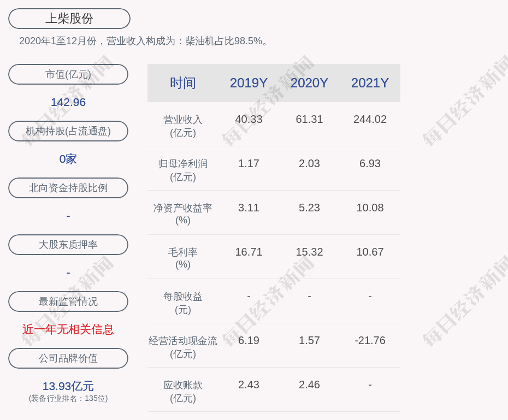The image size is (508, 420).
Task: Select ROE value 3.11
Action: [249, 208]
